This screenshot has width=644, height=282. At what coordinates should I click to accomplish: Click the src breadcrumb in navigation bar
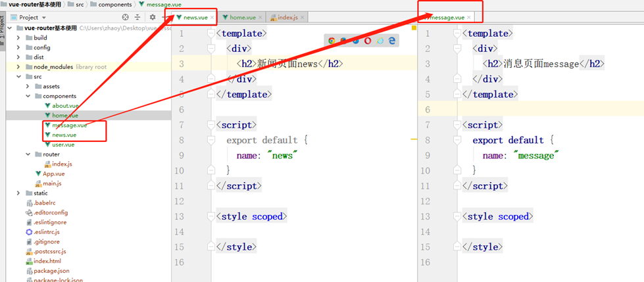pyautogui.click(x=76, y=5)
